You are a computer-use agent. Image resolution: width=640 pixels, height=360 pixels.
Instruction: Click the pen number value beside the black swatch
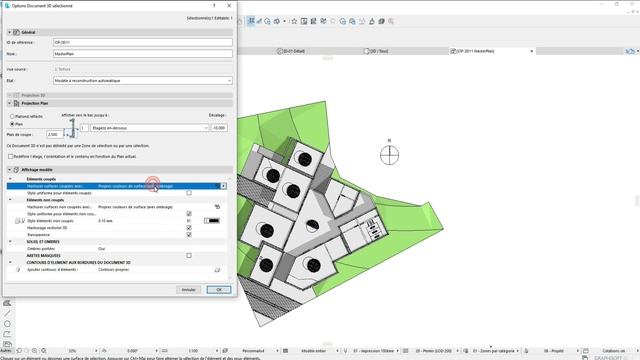coord(189,221)
